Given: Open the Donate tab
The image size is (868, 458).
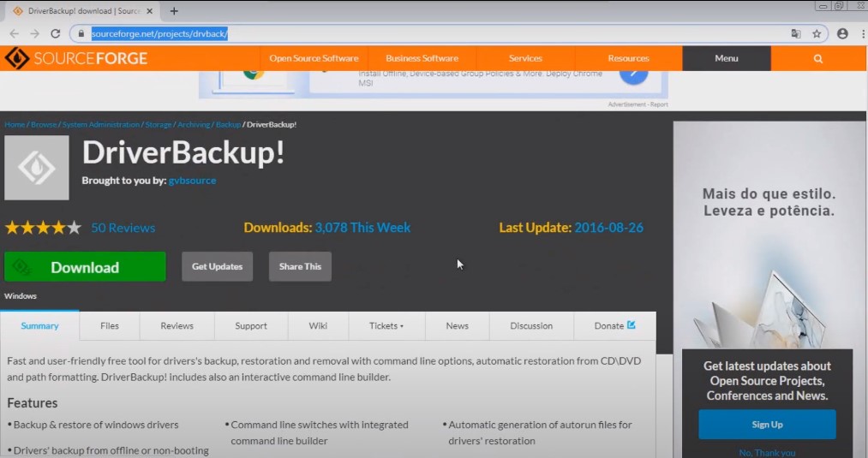Looking at the screenshot, I should click(614, 326).
